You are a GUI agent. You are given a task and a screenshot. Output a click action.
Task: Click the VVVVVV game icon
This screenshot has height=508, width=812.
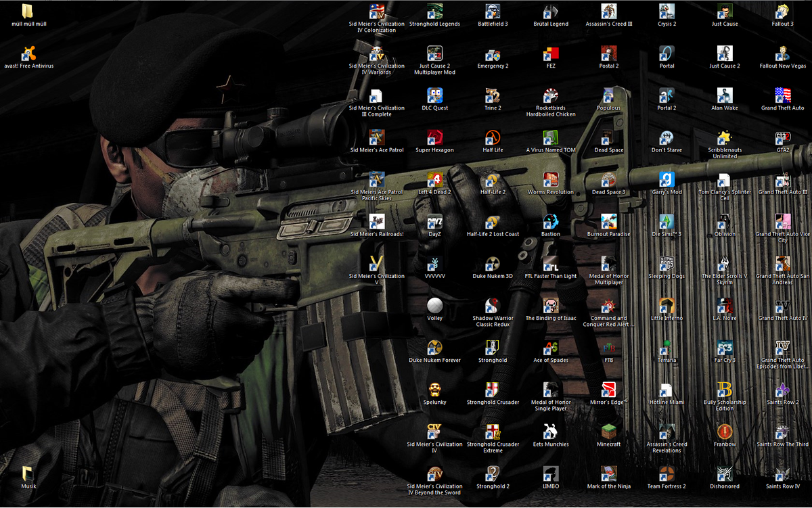click(434, 263)
